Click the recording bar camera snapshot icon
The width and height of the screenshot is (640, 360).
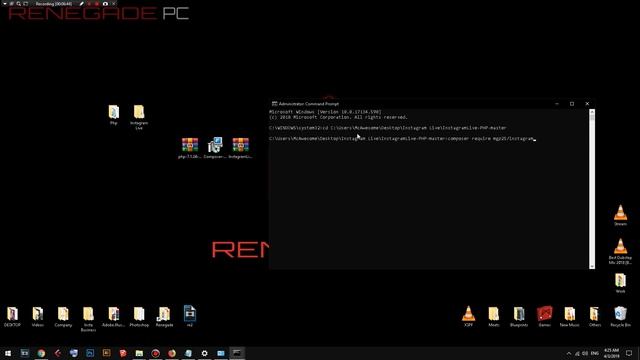pyautogui.click(x=105, y=4)
